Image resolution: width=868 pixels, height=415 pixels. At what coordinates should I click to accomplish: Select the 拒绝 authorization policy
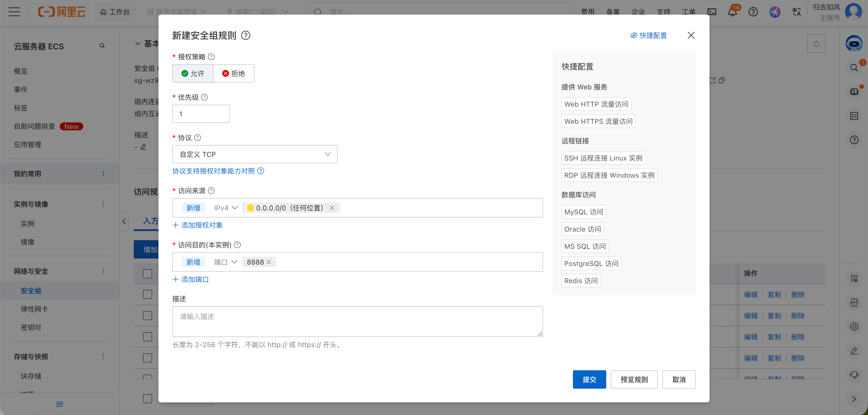234,73
